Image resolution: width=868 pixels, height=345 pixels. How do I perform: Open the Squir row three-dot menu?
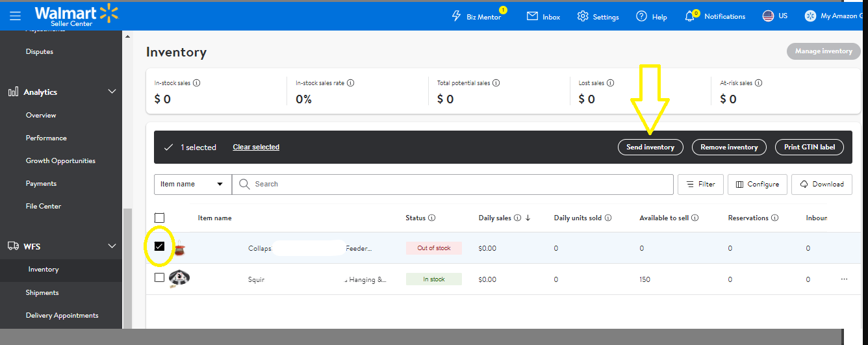pos(844,279)
